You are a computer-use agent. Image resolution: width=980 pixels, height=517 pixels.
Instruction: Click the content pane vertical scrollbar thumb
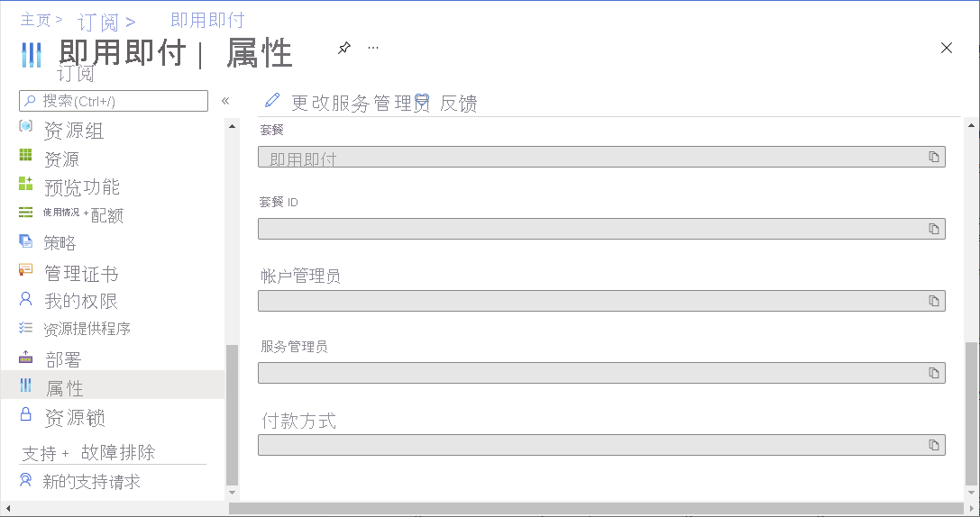(971, 413)
